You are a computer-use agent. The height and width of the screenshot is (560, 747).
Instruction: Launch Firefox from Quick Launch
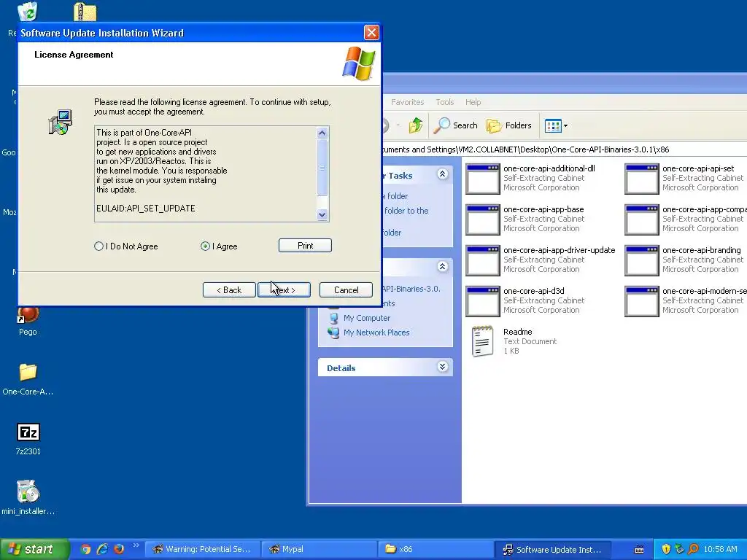(119, 549)
